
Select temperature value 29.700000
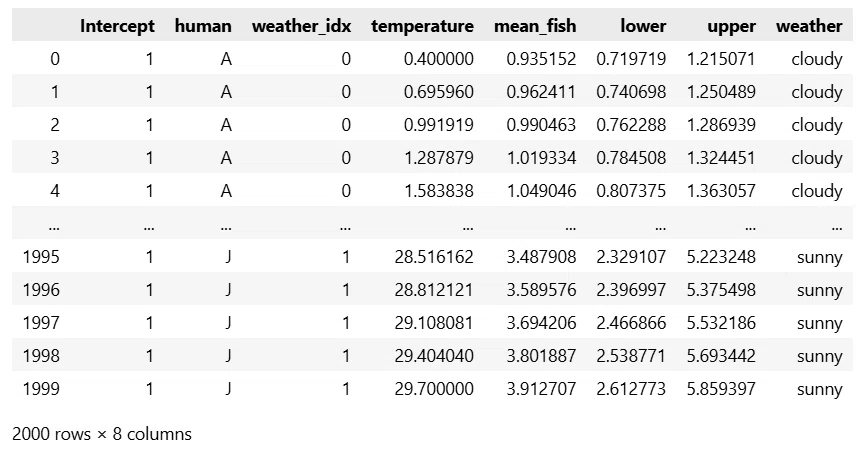(434, 389)
